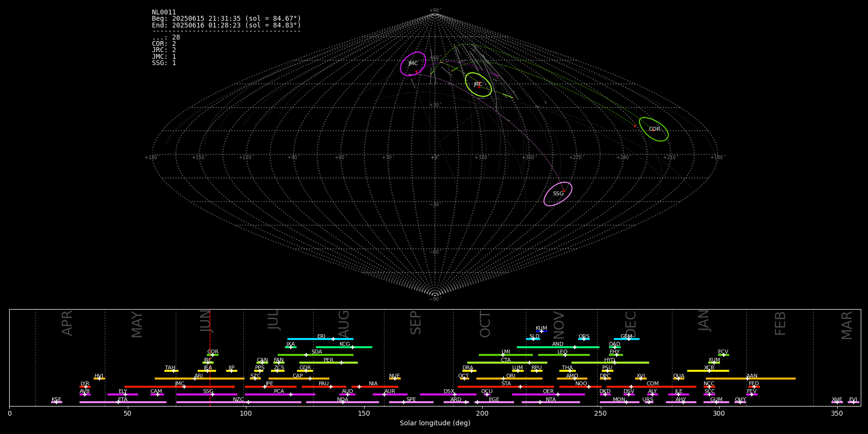Viewport: 868px width, 434px height.
Task: Click the EVI shower bar in timeline
Action: (854, 402)
